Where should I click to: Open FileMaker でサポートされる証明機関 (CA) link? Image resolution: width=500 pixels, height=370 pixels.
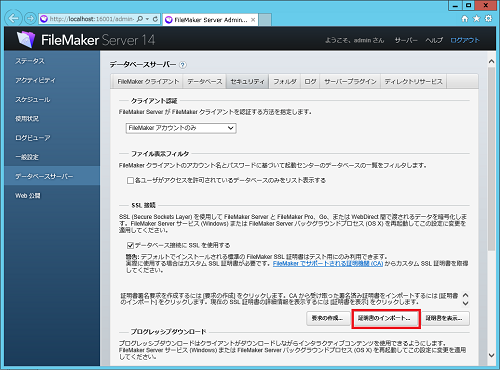tap(328, 264)
